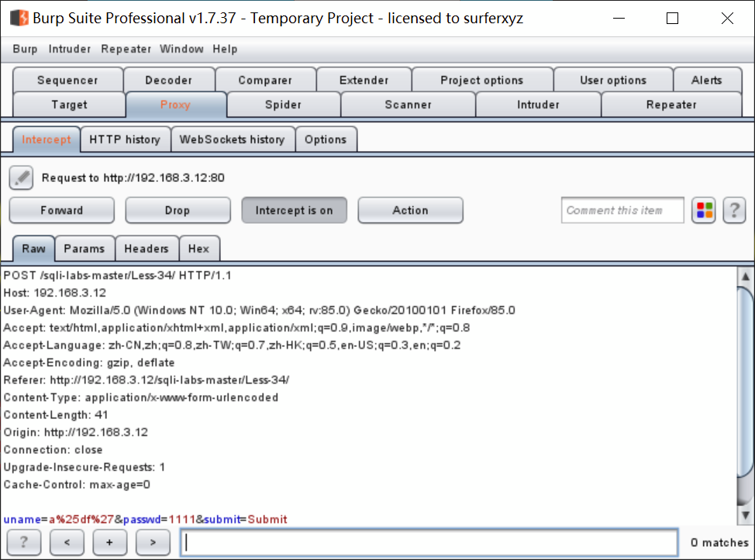
Task: Switch to the Hex view tab
Action: click(x=199, y=249)
